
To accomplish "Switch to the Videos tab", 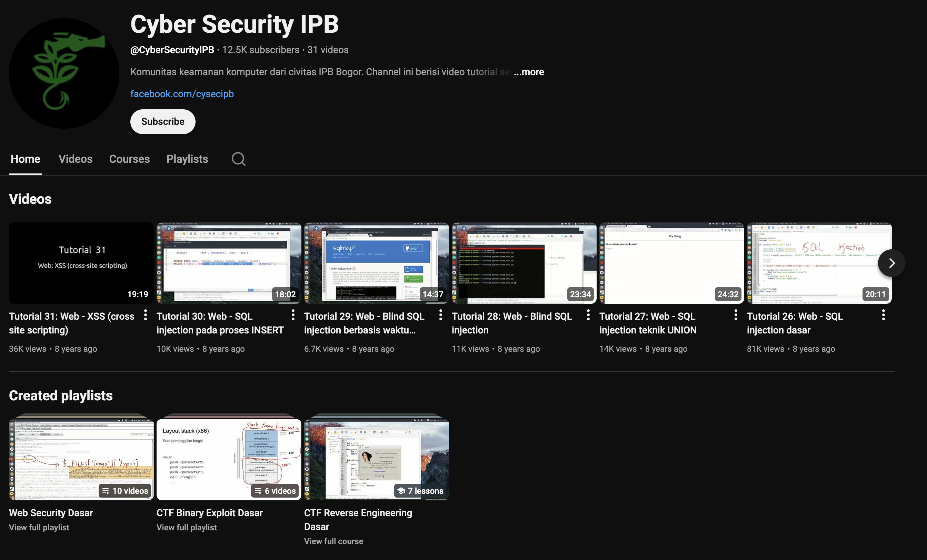I will 75,159.
